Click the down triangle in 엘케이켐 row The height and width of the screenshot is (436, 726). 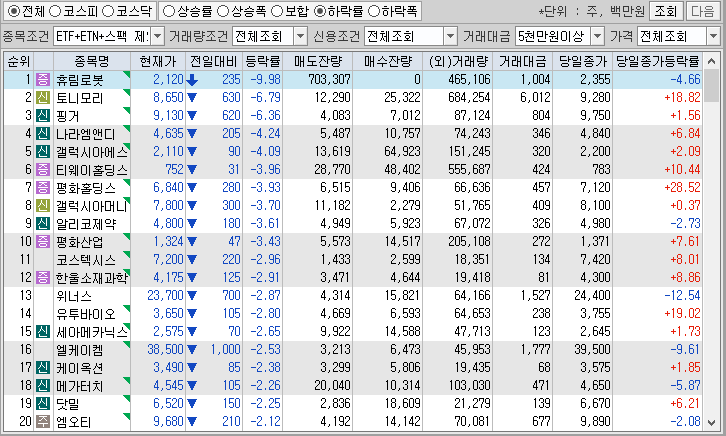[192, 350]
